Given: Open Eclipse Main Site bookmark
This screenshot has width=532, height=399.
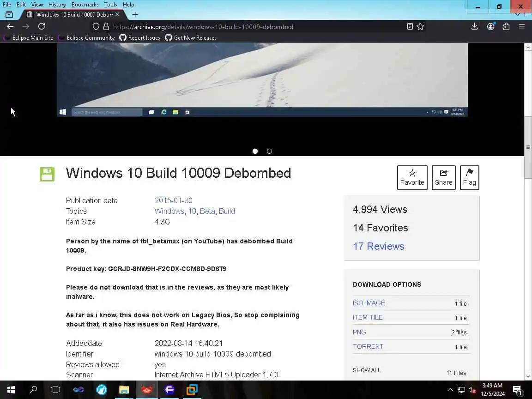Looking at the screenshot, I should tap(29, 38).
